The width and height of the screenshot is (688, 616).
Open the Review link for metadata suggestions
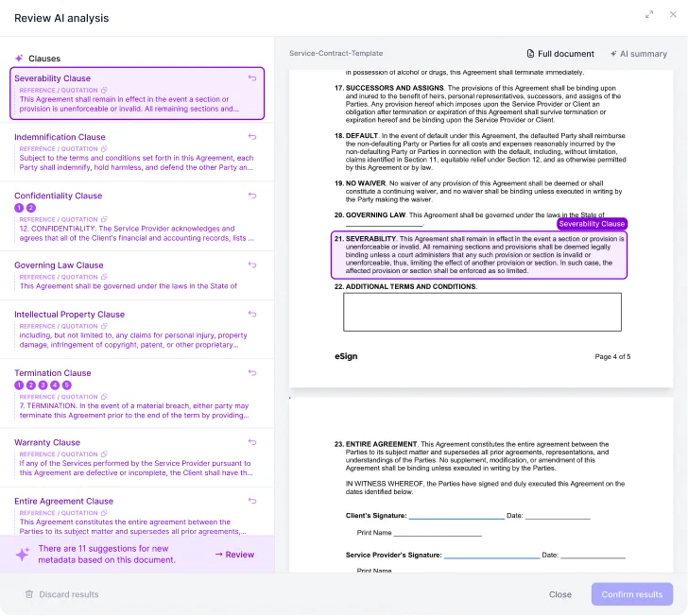pyautogui.click(x=234, y=555)
